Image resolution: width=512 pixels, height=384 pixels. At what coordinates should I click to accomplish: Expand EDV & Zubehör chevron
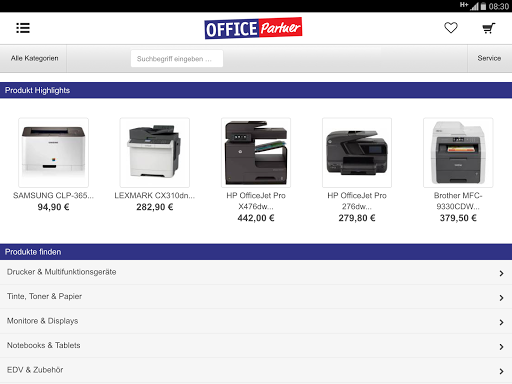501,371
